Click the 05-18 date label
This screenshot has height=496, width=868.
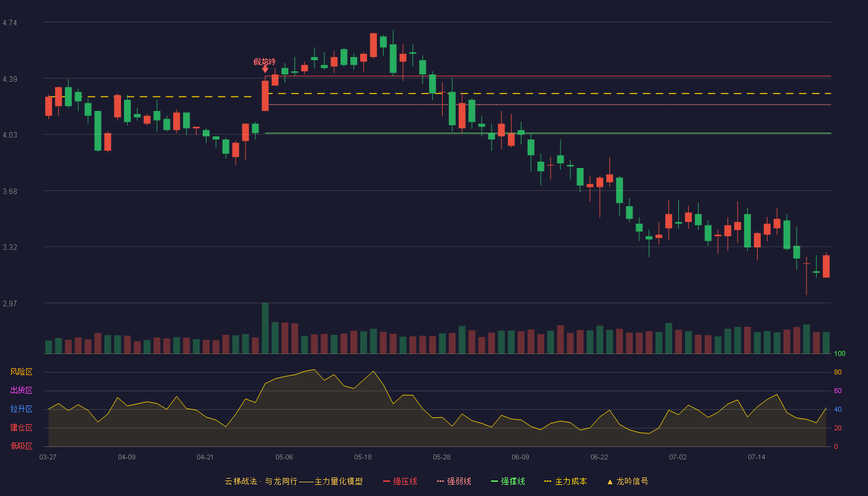(x=363, y=457)
